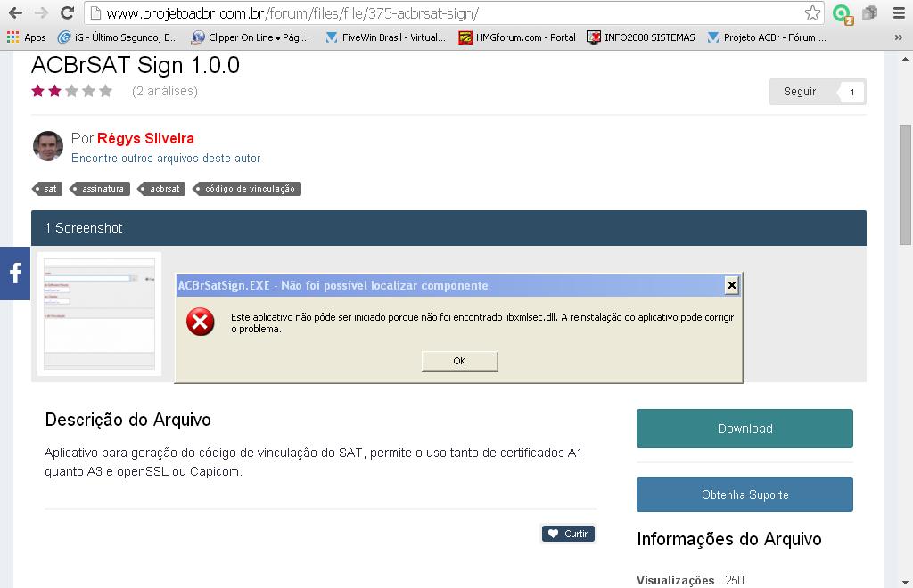
Task: Open the Chrome hamburger menu
Action: pyautogui.click(x=899, y=12)
